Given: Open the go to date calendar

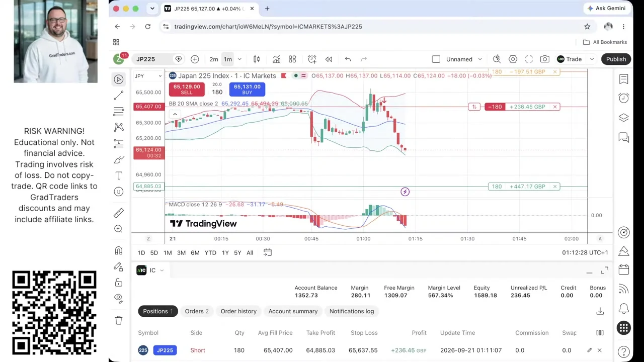Looking at the screenshot, I should pyautogui.click(x=268, y=252).
